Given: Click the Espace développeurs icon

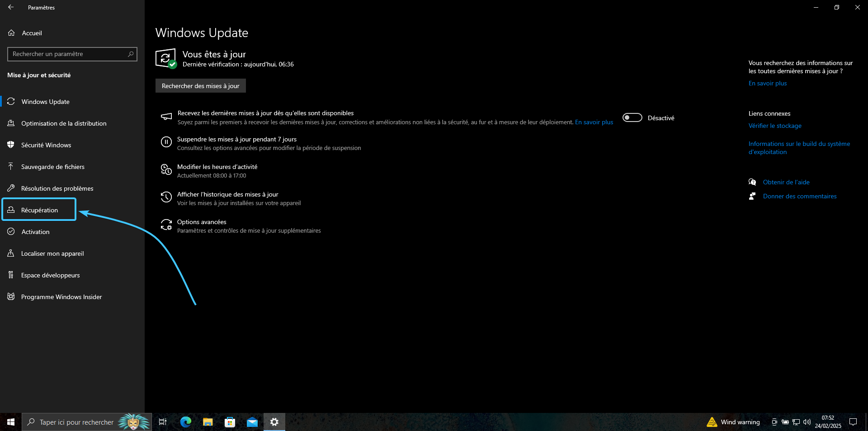Looking at the screenshot, I should tap(11, 275).
